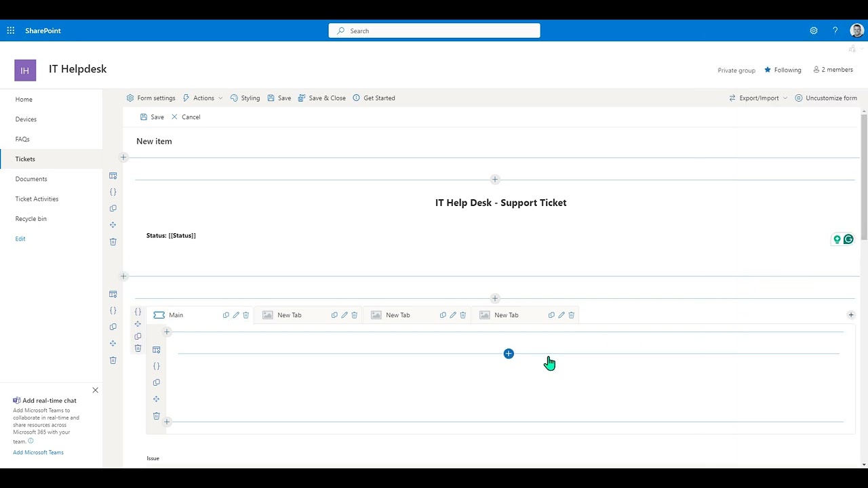The height and width of the screenshot is (488, 868).
Task: Delete the grid inside the Main tab via trash icon
Action: (157, 416)
